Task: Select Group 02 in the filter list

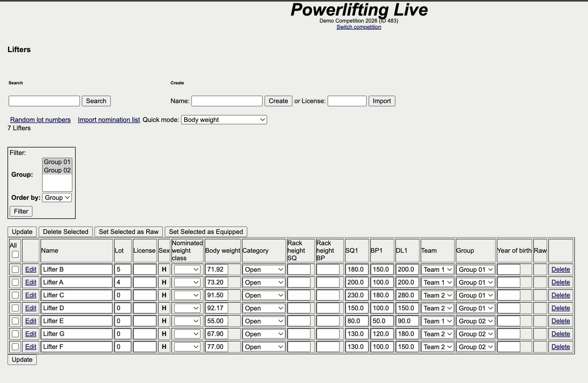Action: 57,170
